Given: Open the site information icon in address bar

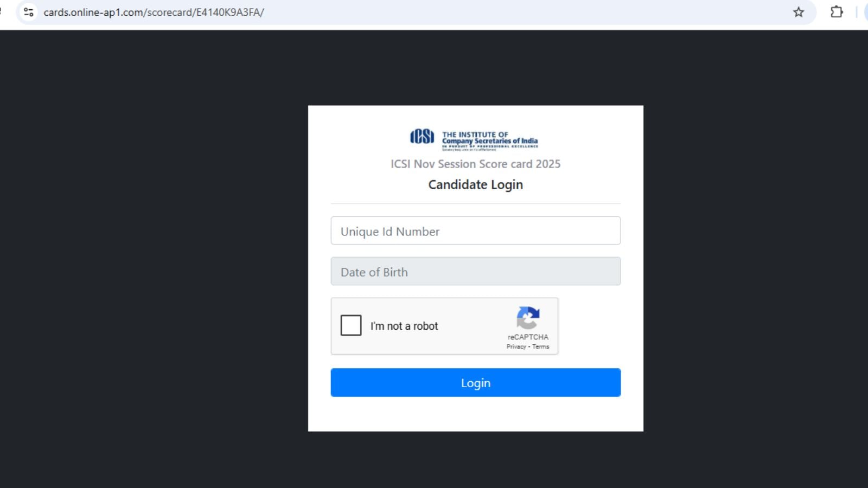Looking at the screenshot, I should [29, 12].
